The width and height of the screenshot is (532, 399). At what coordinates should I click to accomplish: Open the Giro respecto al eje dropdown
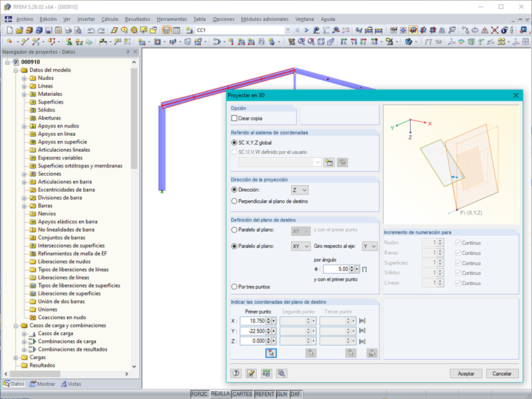(x=370, y=246)
